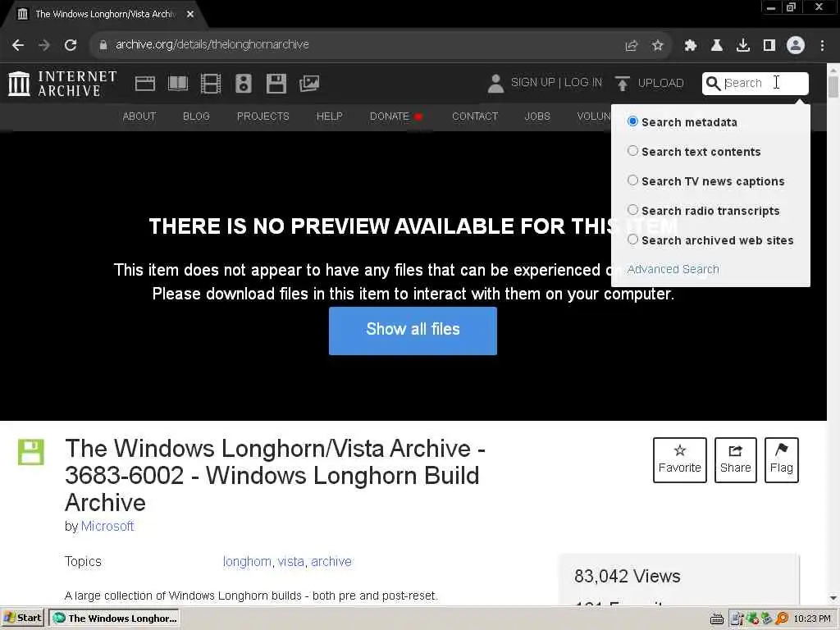
Task: Select Search radio transcripts option
Action: tap(632, 210)
